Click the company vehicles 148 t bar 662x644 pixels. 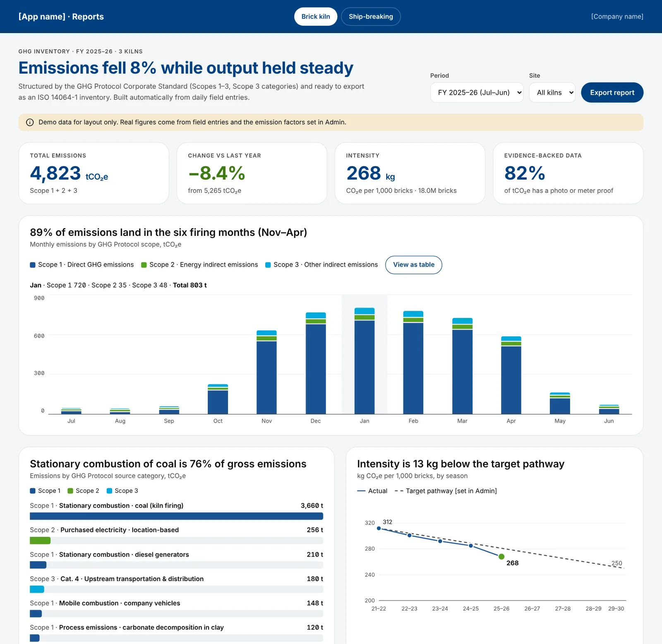(36, 614)
